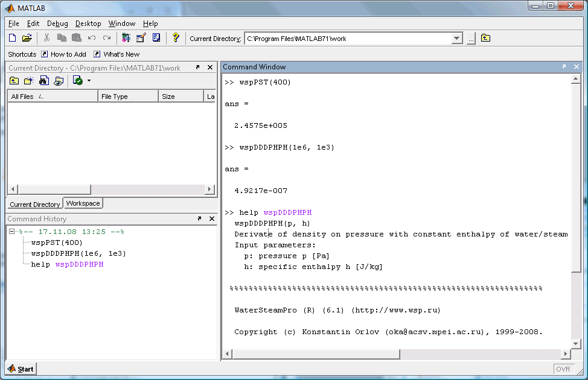Close the Command Window panel
Screen dimensions: 588x380
[x=577, y=67]
